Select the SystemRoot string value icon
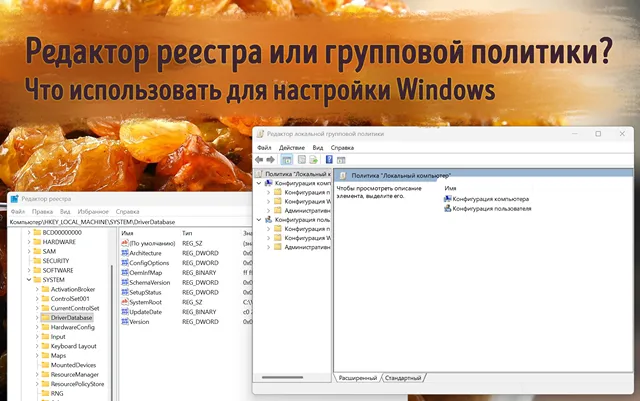This screenshot has height=401, width=640. (125, 301)
